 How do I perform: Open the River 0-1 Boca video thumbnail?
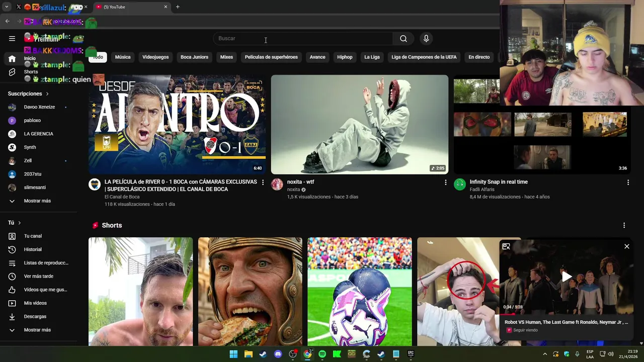click(x=177, y=124)
